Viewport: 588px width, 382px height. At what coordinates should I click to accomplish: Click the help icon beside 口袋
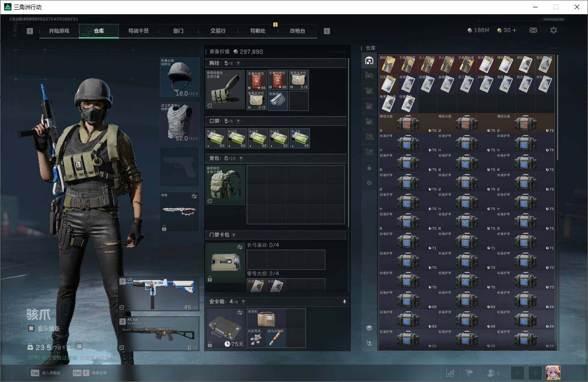(x=238, y=121)
